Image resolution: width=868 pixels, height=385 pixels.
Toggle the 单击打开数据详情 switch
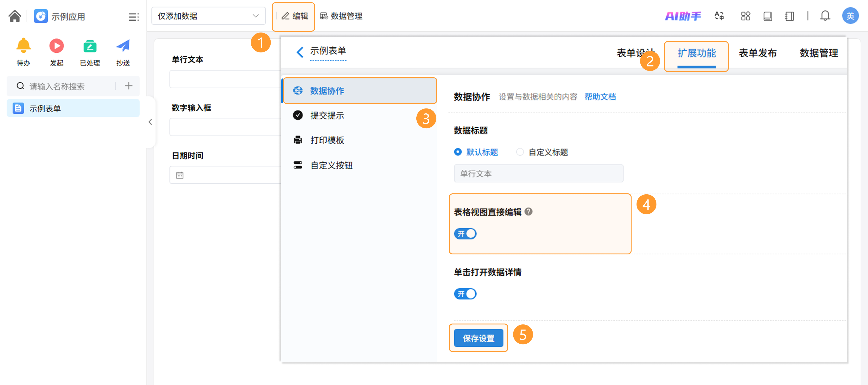pos(465,294)
